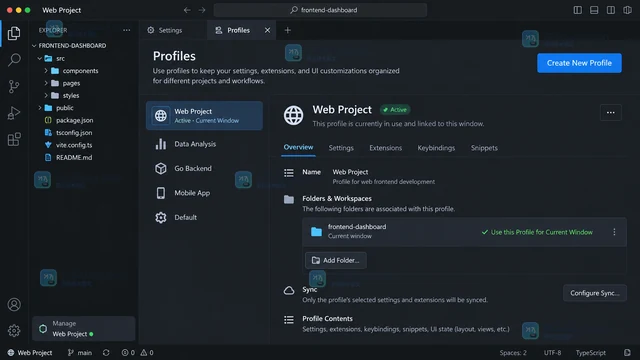The width and height of the screenshot is (640, 360).
Task: Click the cloud Sync icon
Action: 289,290
